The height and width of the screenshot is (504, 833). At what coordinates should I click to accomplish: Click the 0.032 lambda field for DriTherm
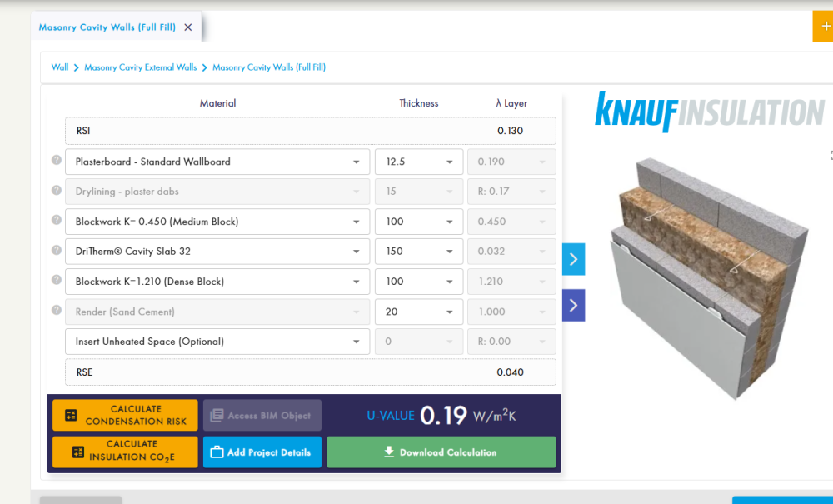[511, 252]
